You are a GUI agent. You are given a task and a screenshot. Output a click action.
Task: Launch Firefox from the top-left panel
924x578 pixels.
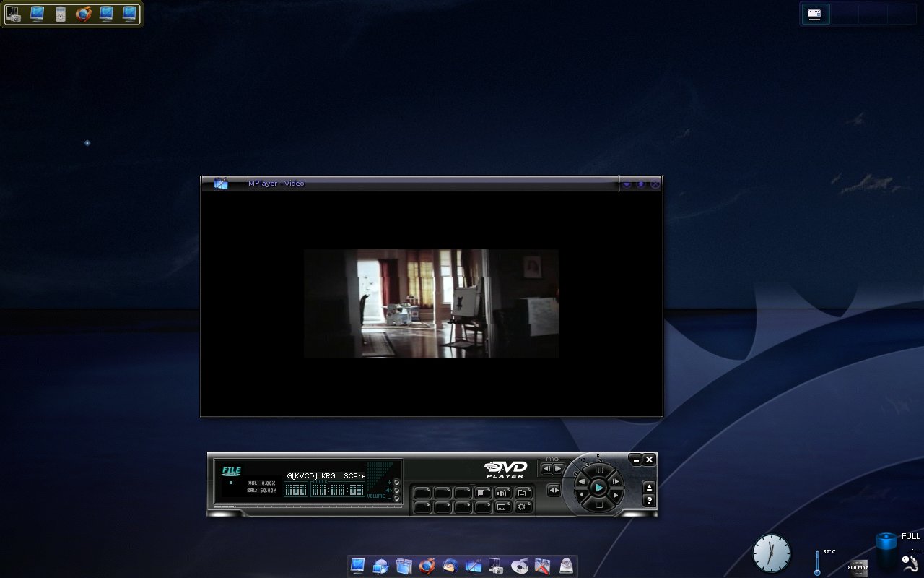pyautogui.click(x=84, y=14)
